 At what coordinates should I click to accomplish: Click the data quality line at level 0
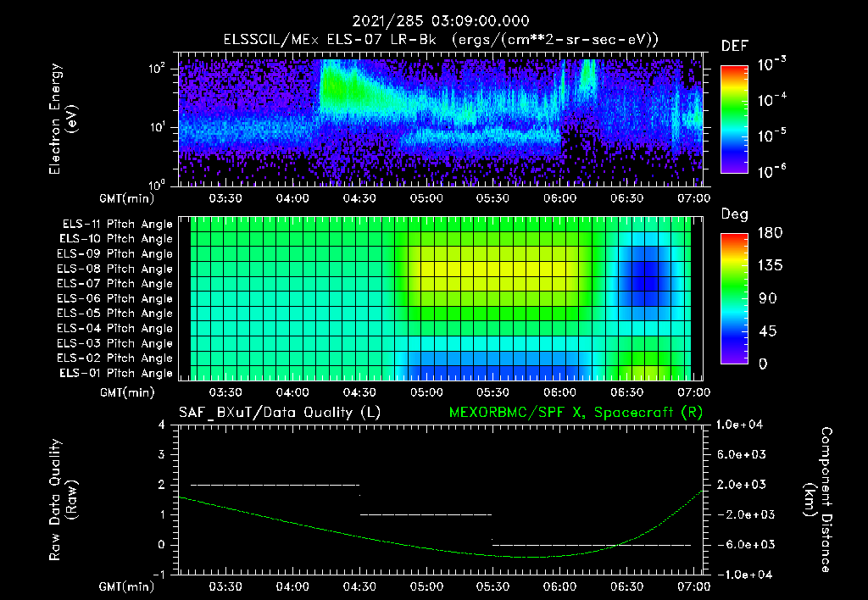[x=591, y=545]
